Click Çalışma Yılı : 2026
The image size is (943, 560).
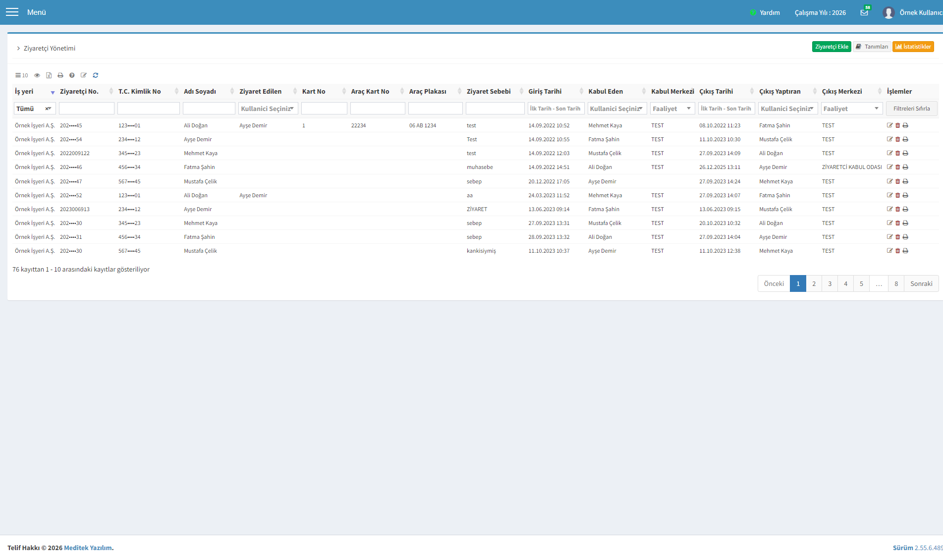820,12
